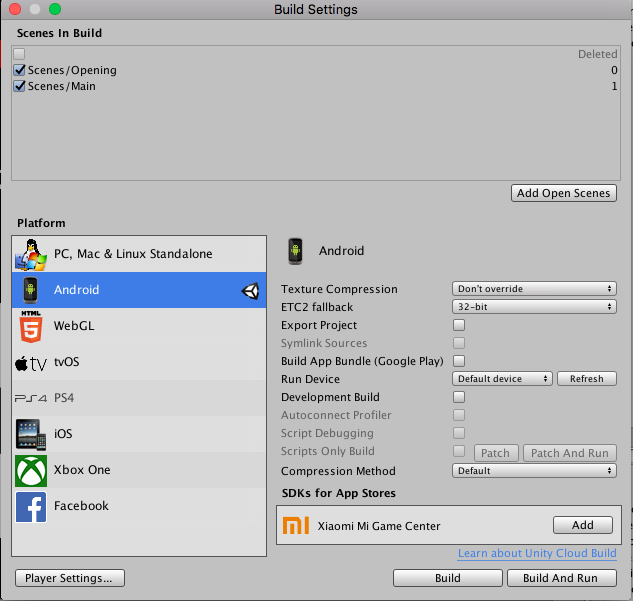Select the tvOS platform entry
The image size is (633, 601).
pos(139,362)
